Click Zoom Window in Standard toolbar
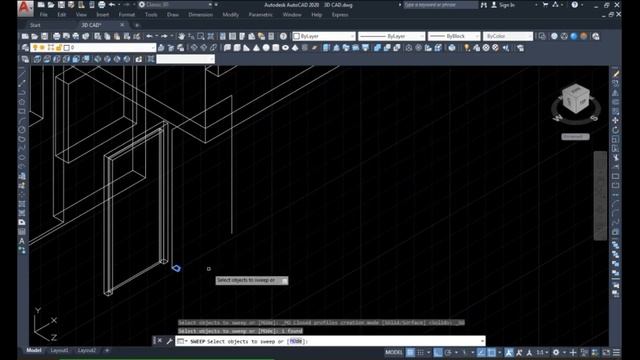 coord(201,36)
